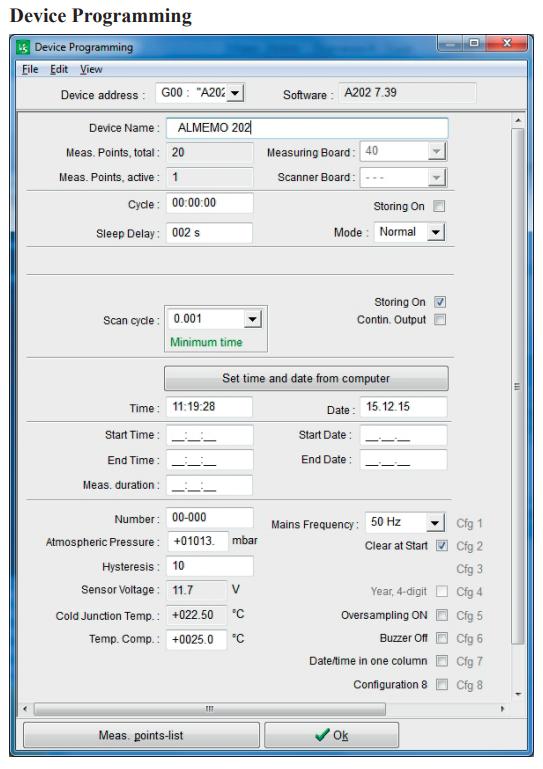
Task: Toggle the Year, 4-digit checkbox
Action: 442,591
